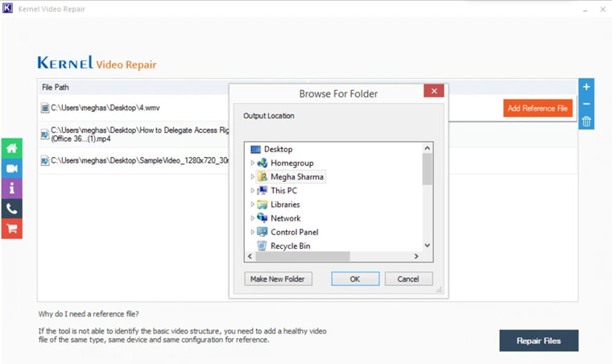Select Megha Sharma user folder
612x364 pixels.
pyautogui.click(x=296, y=177)
